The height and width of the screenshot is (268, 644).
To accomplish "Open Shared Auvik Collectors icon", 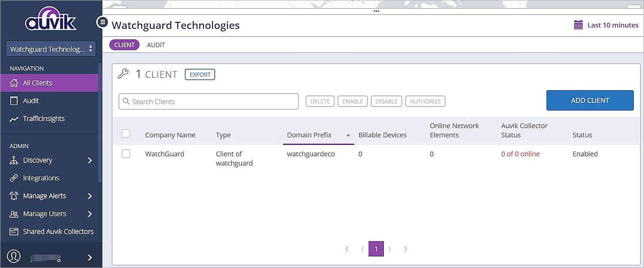I will coord(14,231).
